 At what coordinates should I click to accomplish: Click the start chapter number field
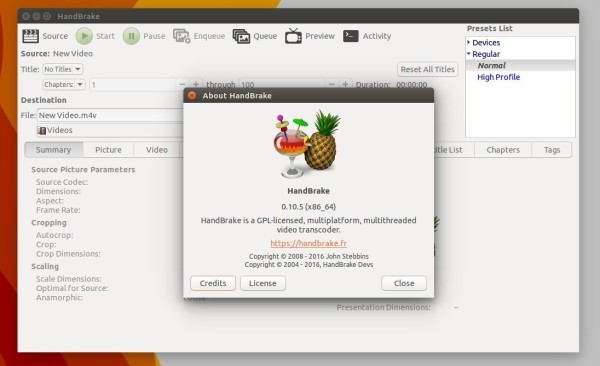133,84
